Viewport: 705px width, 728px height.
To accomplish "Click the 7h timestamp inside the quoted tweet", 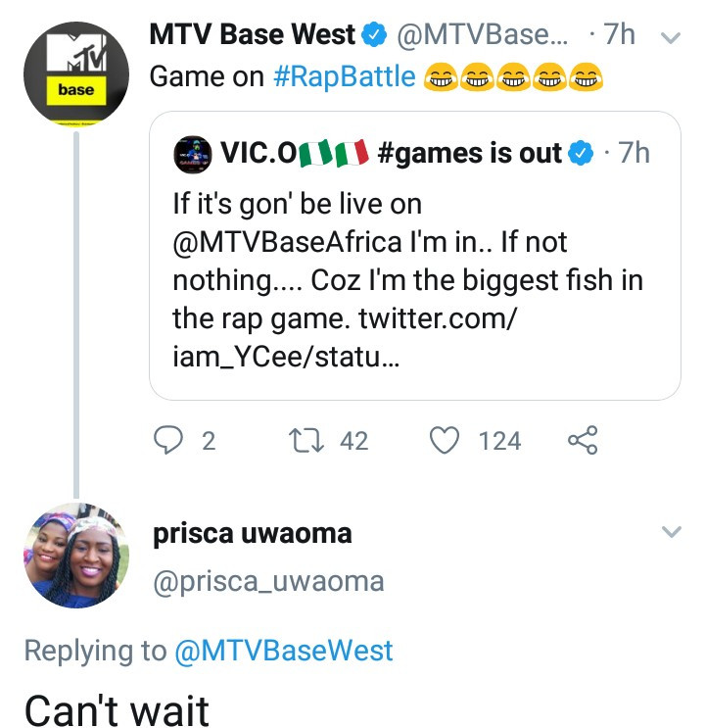I will (634, 153).
